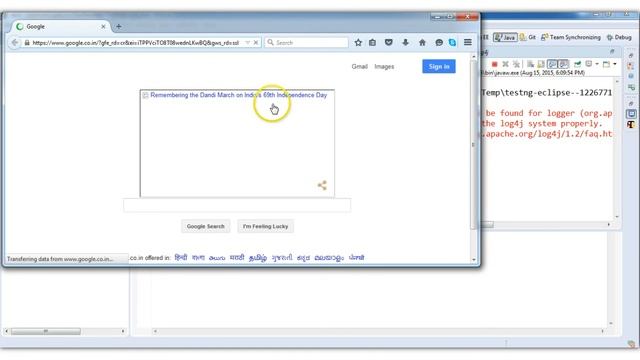Switch to Java perspective in Eclipse

point(505,37)
